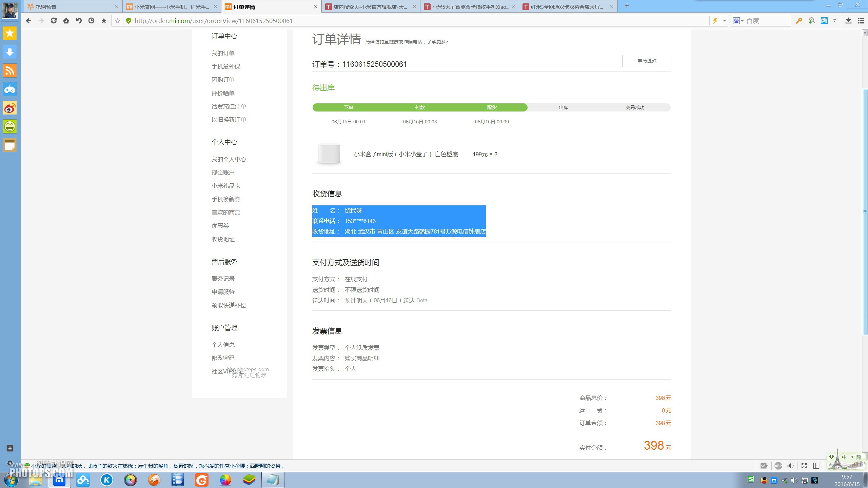This screenshot has width=868, height=488.
Task: Open 我的订单 in sidebar
Action: click(x=223, y=53)
